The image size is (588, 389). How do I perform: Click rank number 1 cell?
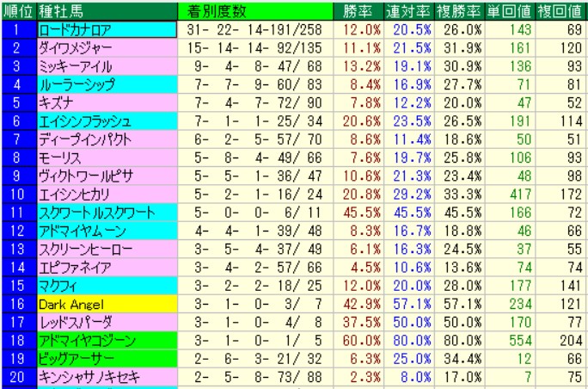click(19, 29)
